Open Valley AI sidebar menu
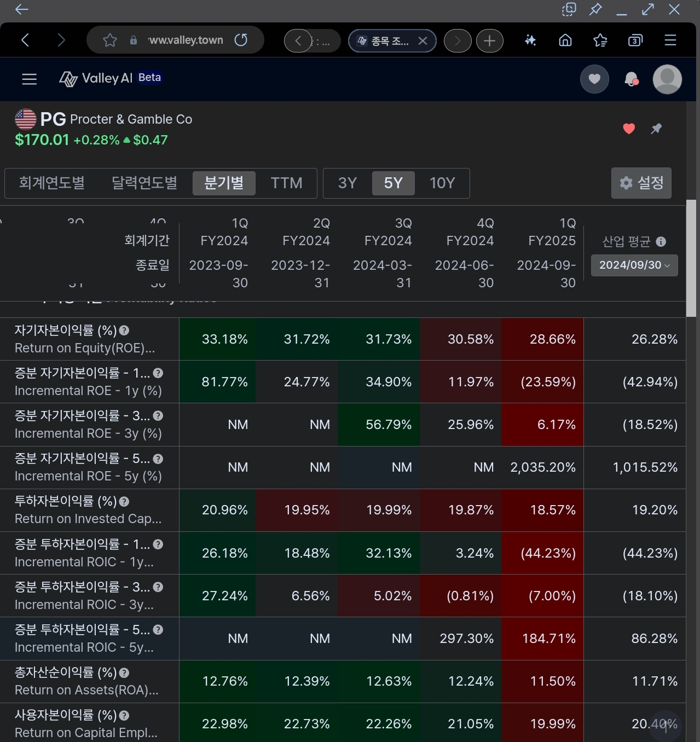Viewport: 700px width, 742px height. pos(29,79)
